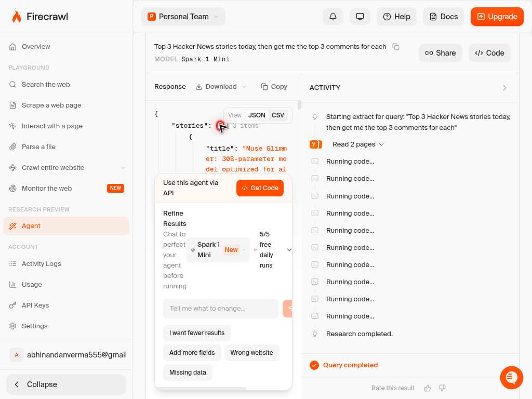Click the account email abhinandanverma555
This screenshot has height=399, width=532.
click(77, 355)
